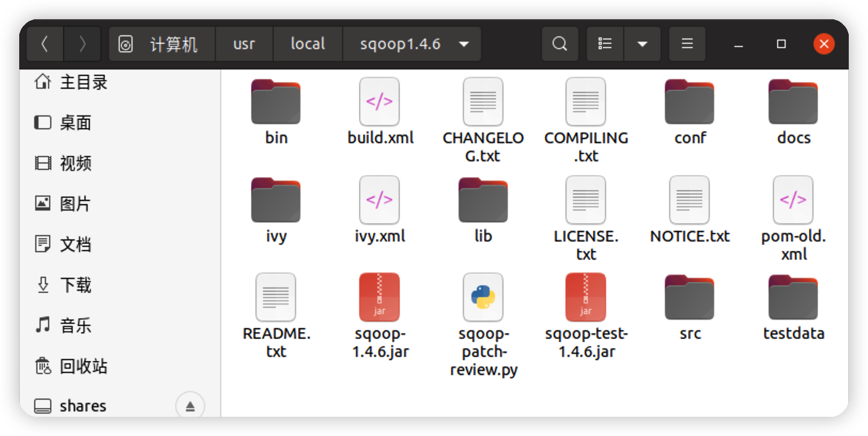Open the lib folder

483,200
